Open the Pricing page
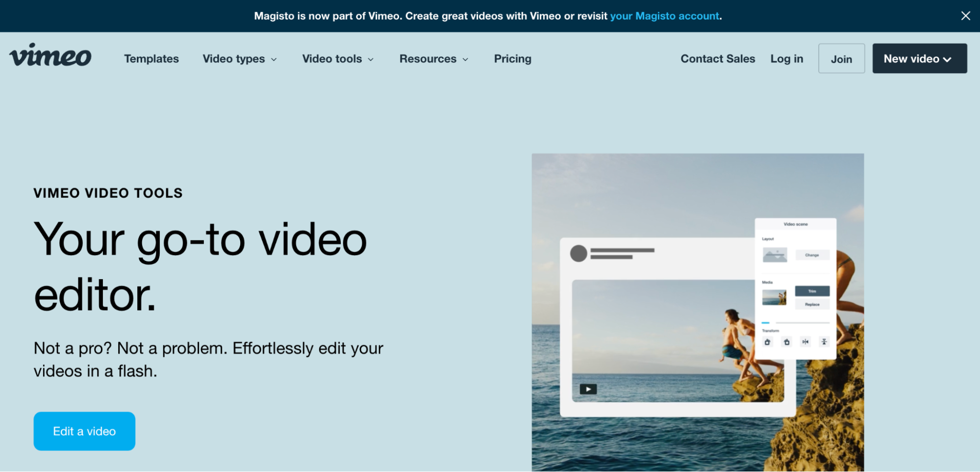Viewport: 980px width, 472px height. [x=512, y=59]
